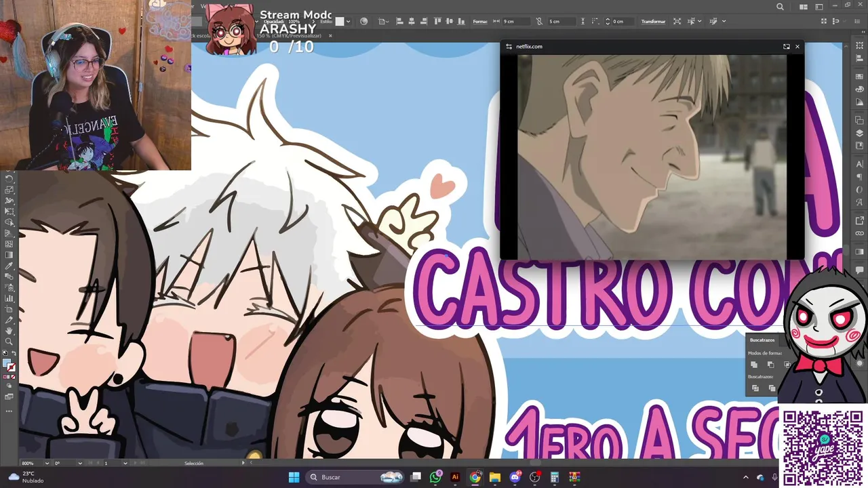This screenshot has height=488, width=868.
Task: Align objects to the top vertically
Action: pos(437,21)
